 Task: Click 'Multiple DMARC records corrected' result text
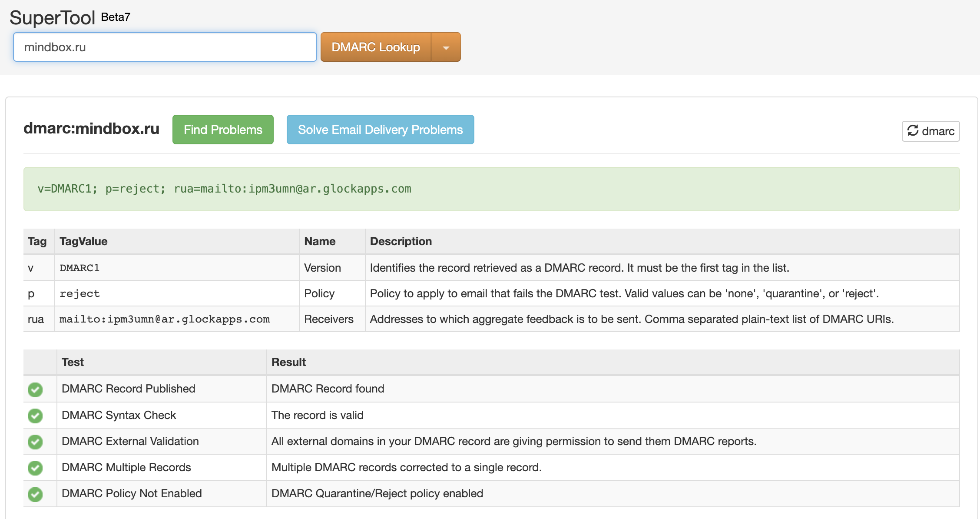pyautogui.click(x=407, y=467)
